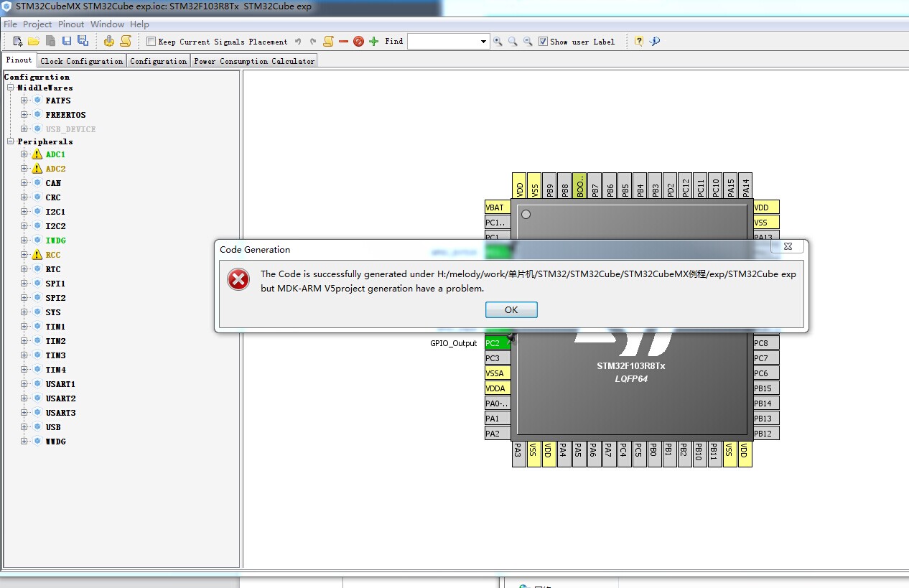Click the Undo arrow icon
Screen dimensions: 909x588
point(298,41)
